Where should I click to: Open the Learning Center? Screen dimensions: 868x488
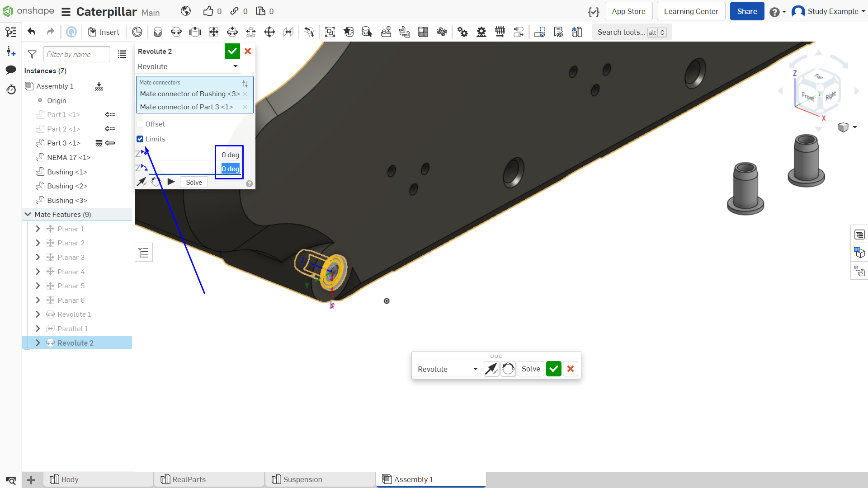(x=691, y=11)
